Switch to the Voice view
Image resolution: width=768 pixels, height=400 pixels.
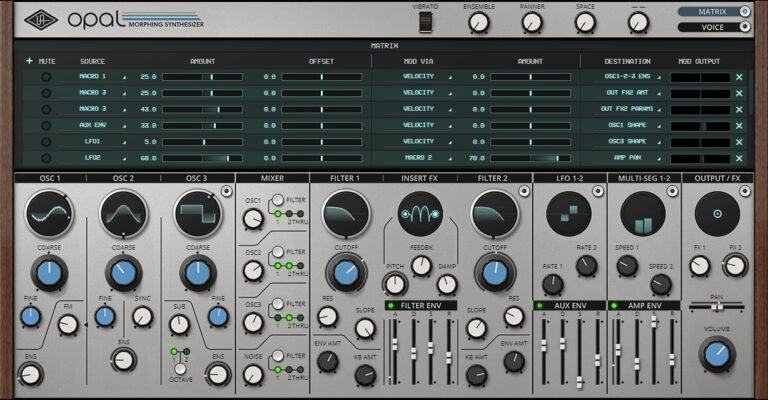click(x=714, y=27)
